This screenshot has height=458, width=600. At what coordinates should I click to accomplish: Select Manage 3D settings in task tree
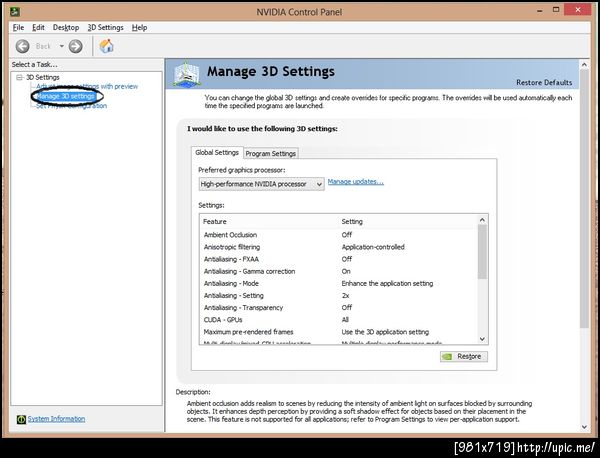coord(65,96)
